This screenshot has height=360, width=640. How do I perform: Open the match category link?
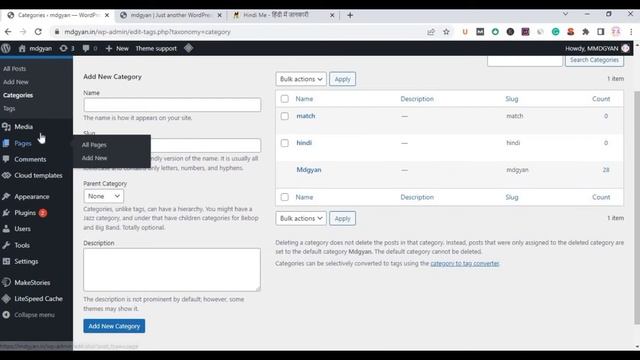pos(306,116)
